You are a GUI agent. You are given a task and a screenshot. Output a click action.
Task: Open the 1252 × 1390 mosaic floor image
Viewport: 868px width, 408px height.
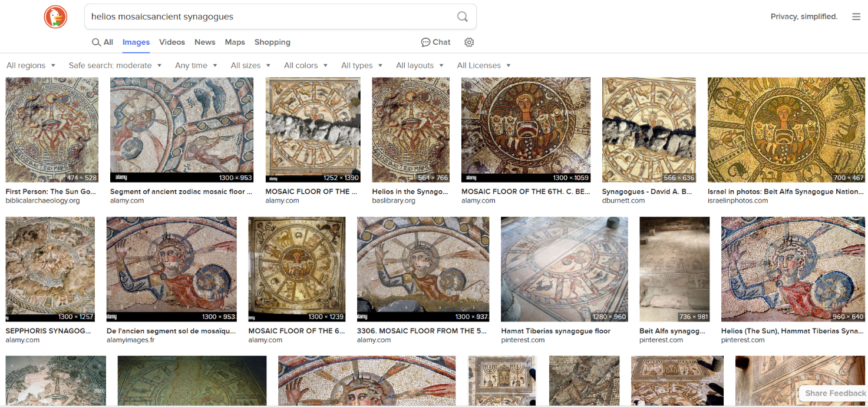(x=313, y=130)
